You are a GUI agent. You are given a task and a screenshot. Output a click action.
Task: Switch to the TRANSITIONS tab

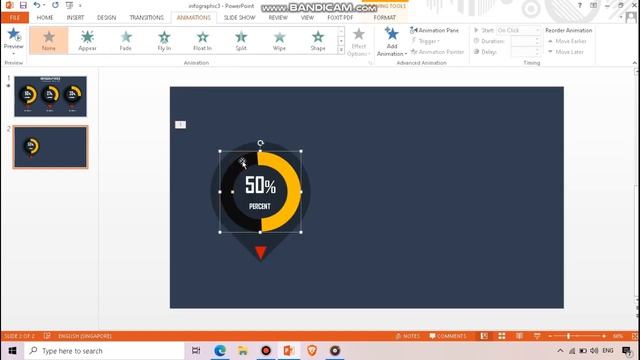point(147,18)
